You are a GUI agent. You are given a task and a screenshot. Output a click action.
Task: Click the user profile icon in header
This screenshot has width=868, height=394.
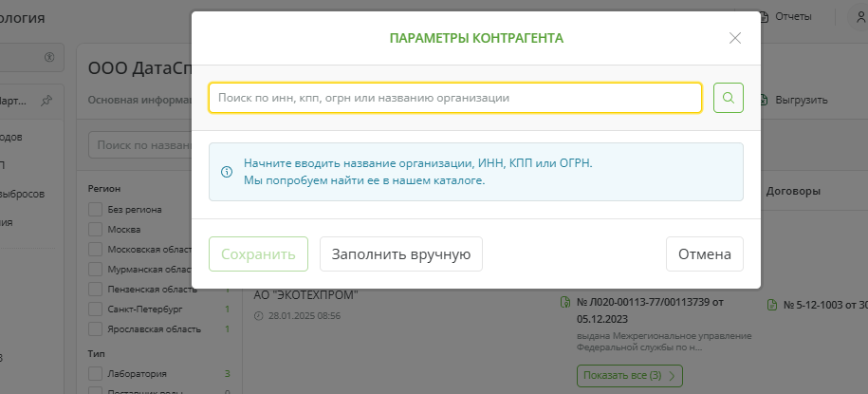click(850, 17)
